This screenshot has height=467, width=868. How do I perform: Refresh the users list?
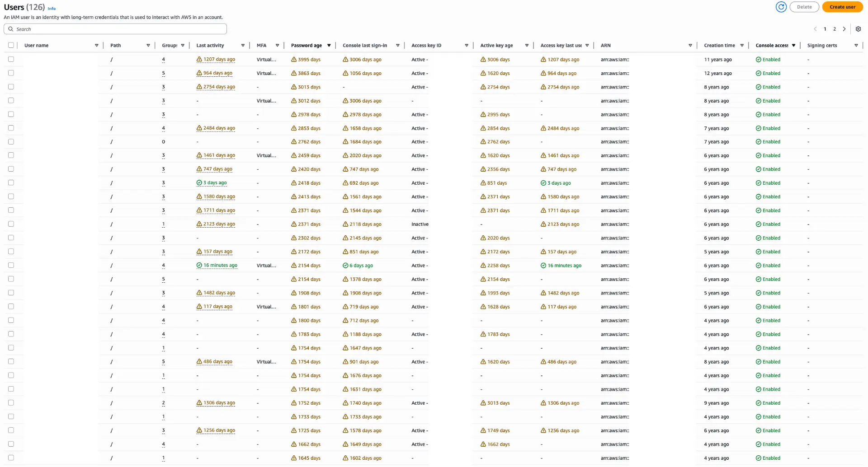point(781,7)
